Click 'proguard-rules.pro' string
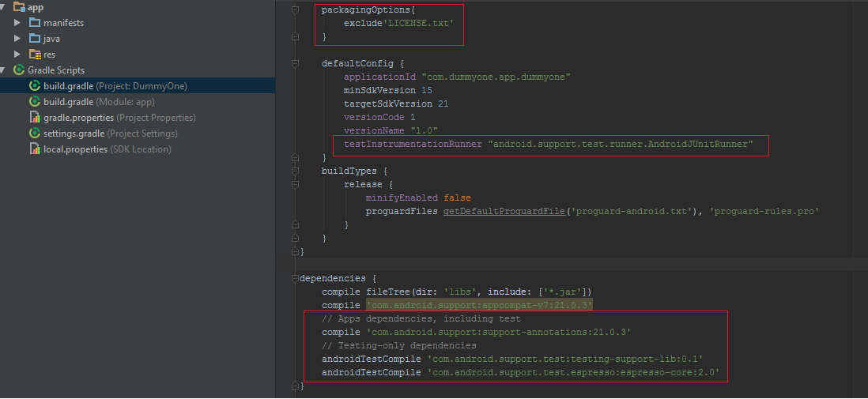 pyautogui.click(x=764, y=212)
